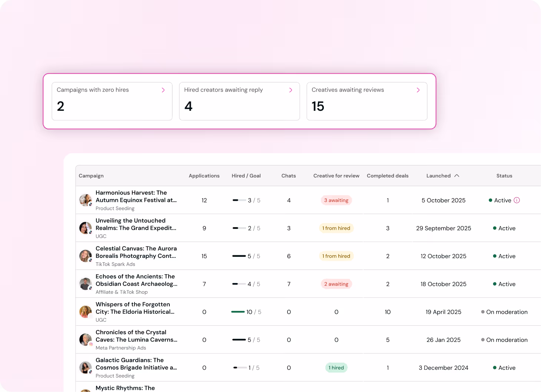Click the TikTok badge on Celestial Canvas avatar
The image size is (541, 392).
90,260
